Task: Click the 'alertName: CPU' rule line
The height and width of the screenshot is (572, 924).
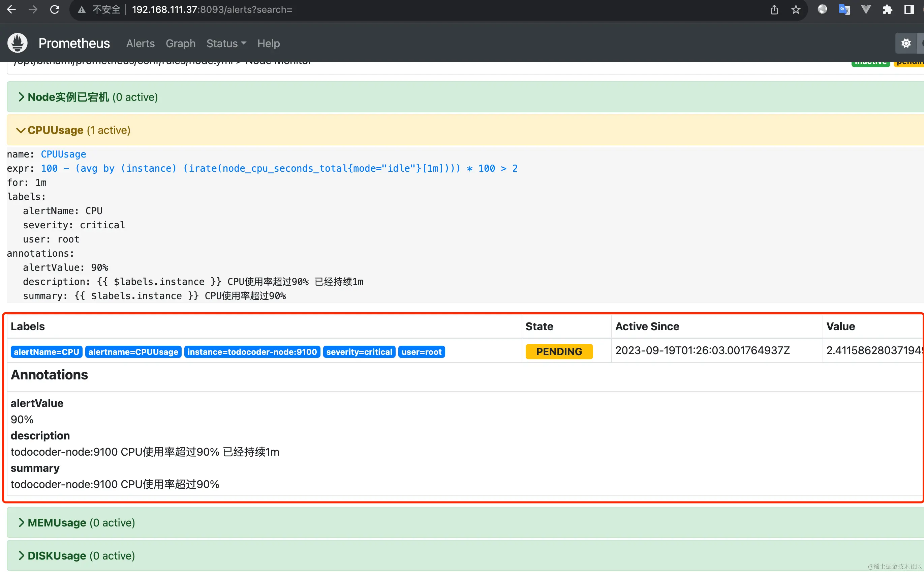Action: 63,211
